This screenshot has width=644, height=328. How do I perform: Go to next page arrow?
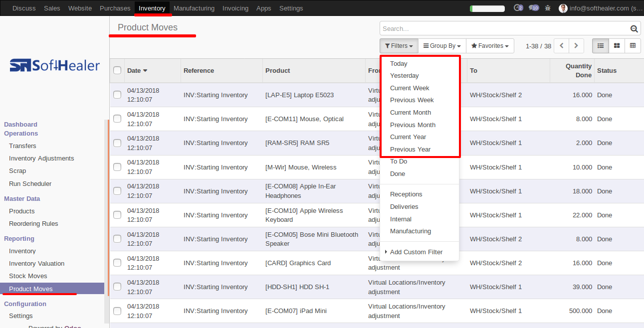(576, 46)
